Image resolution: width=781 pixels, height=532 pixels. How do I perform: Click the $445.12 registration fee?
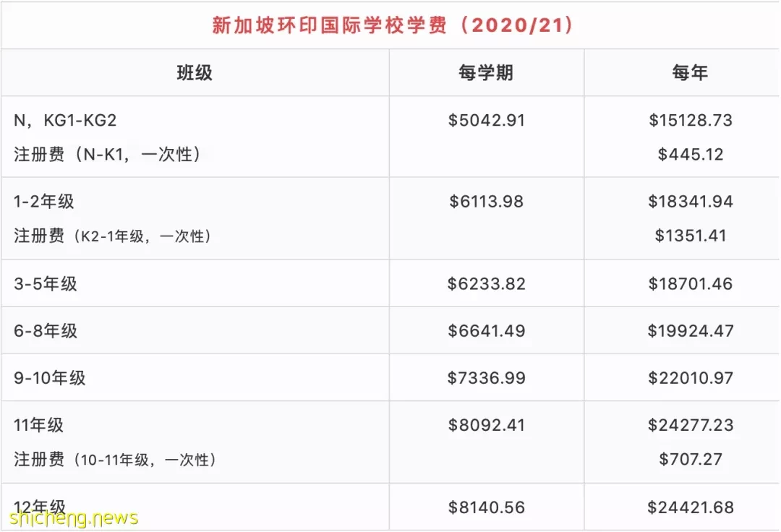click(691, 154)
